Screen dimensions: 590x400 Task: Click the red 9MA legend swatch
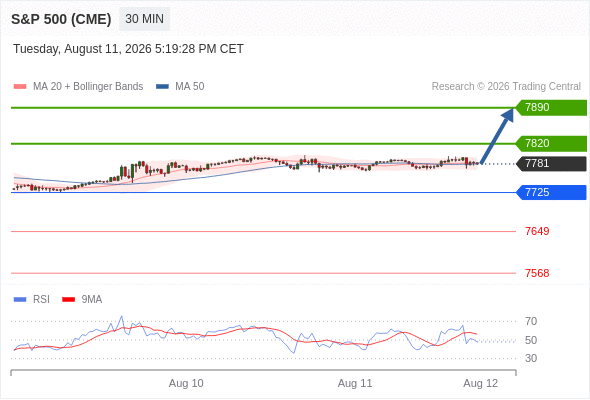(68, 300)
